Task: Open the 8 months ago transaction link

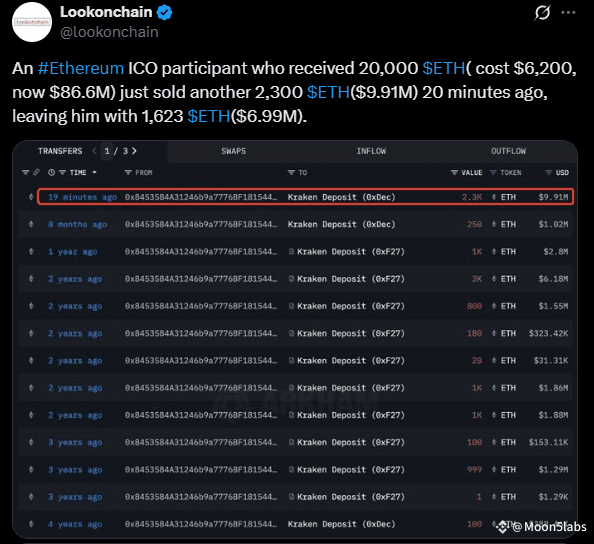Action: 77,224
